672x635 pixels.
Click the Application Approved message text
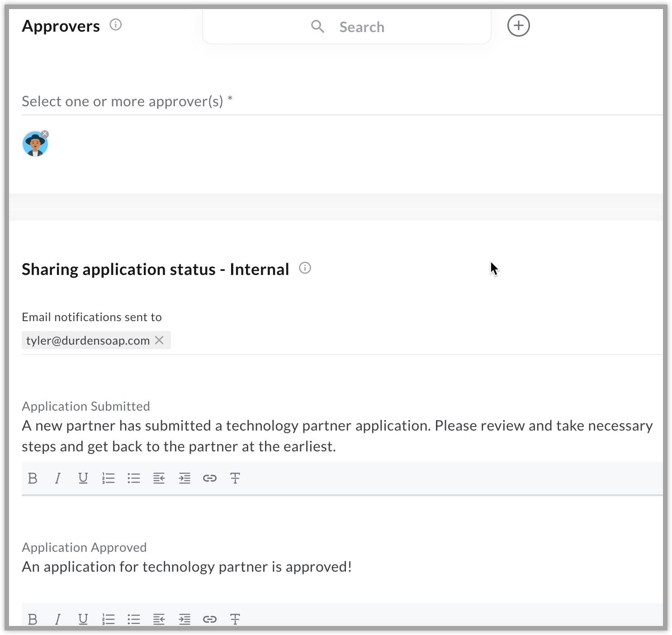tap(187, 567)
